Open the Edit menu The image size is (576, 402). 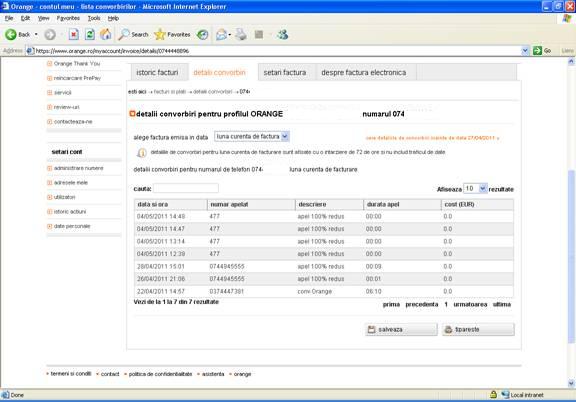click(x=25, y=18)
